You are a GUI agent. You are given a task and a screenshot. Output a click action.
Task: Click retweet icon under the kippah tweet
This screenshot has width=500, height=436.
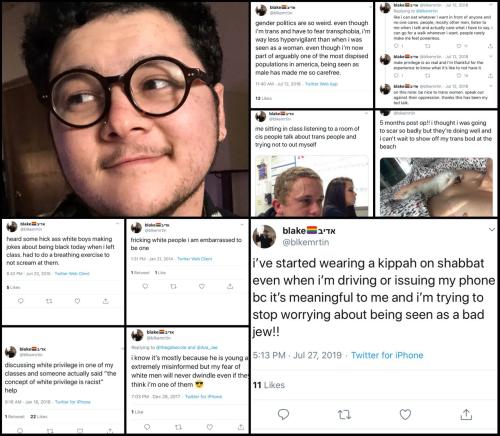pos(344,415)
